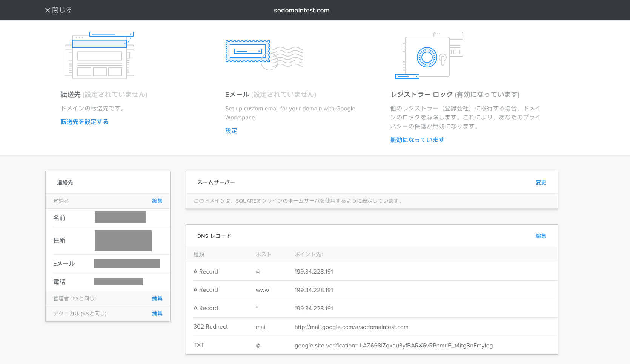Edit the テクニカル contact
The height and width of the screenshot is (364, 630).
(157, 314)
